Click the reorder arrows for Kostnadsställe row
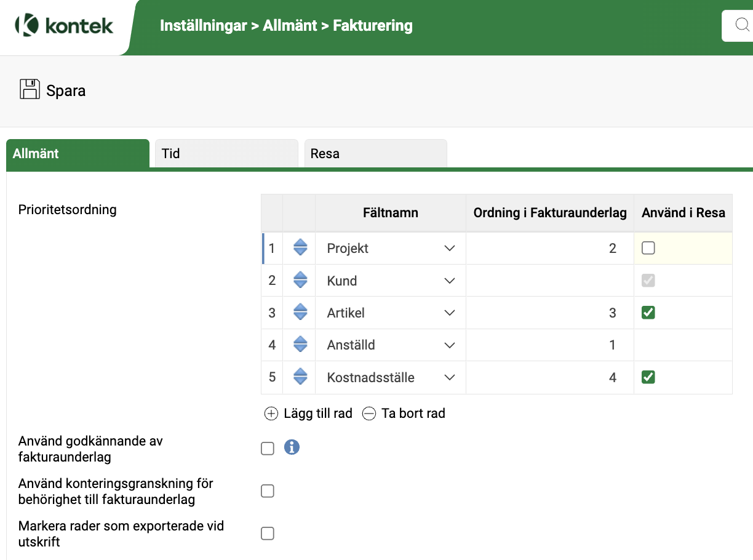 [x=300, y=377]
